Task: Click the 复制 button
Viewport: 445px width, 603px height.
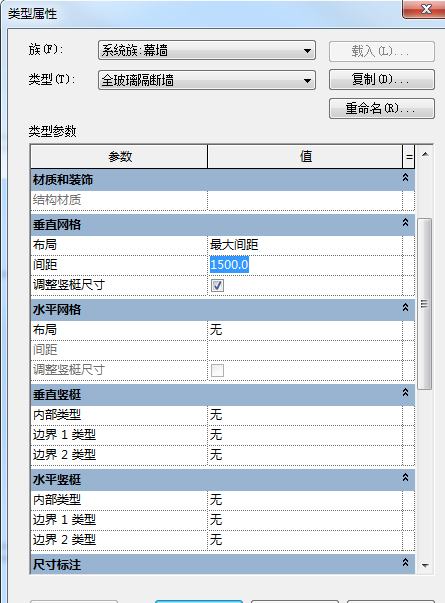Action: click(382, 80)
